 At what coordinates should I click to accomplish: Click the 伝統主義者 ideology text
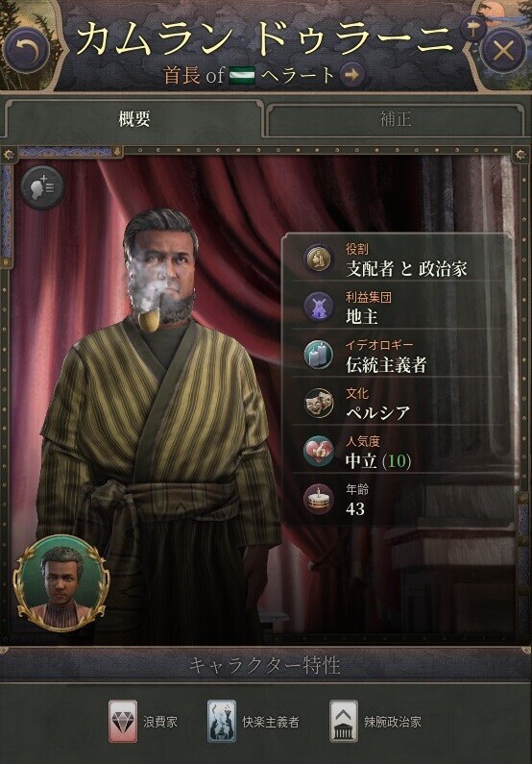386,365
